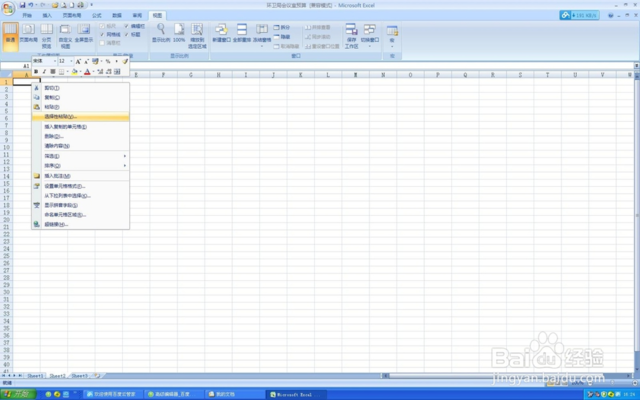The height and width of the screenshot is (400, 640).
Task: Choose Cut (剪切) from context menu
Action: [x=80, y=88]
